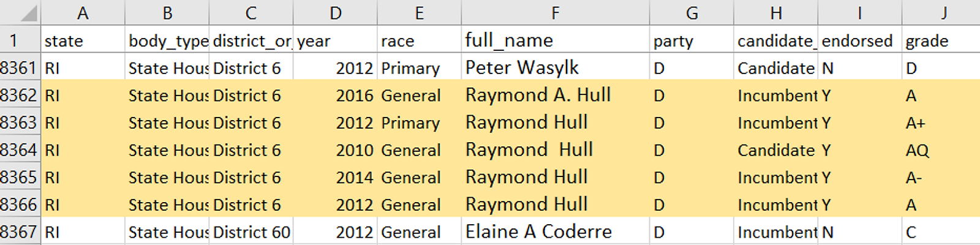The image size is (980, 245).
Task: Click the Raymond A. Hull cell
Action: click(x=556, y=96)
